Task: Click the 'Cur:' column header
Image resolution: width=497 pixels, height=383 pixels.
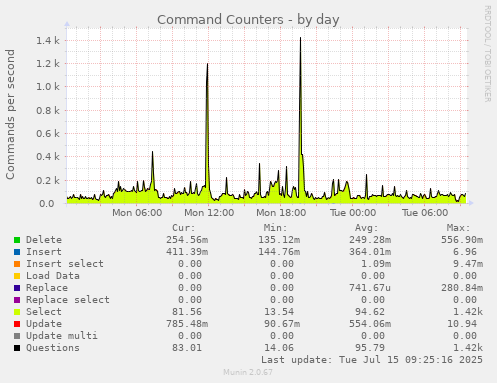Action: (184, 228)
